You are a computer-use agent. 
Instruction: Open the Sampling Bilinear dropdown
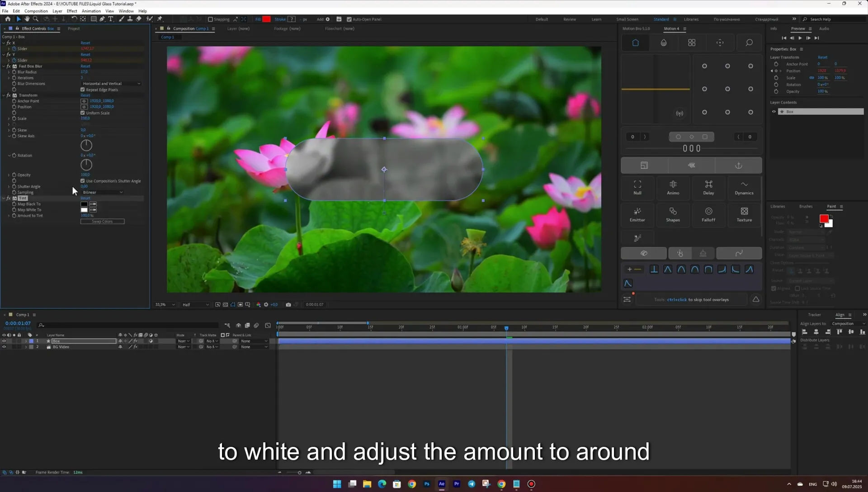[x=103, y=192]
